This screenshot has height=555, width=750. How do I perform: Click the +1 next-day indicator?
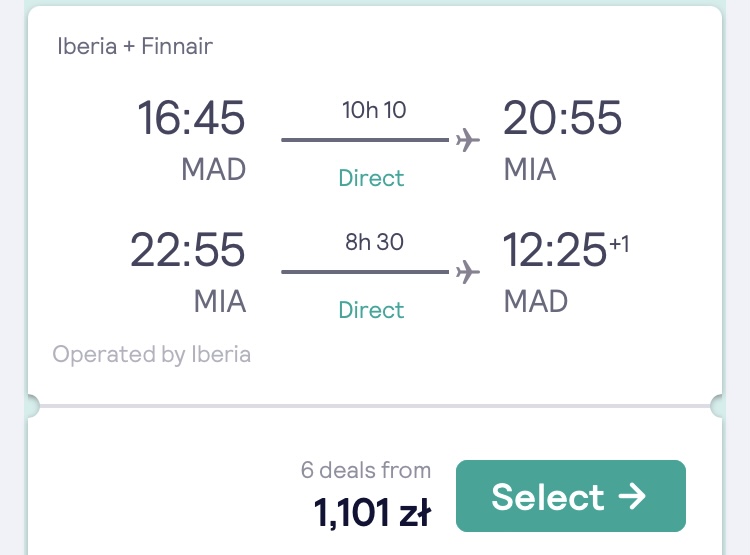coord(619,244)
